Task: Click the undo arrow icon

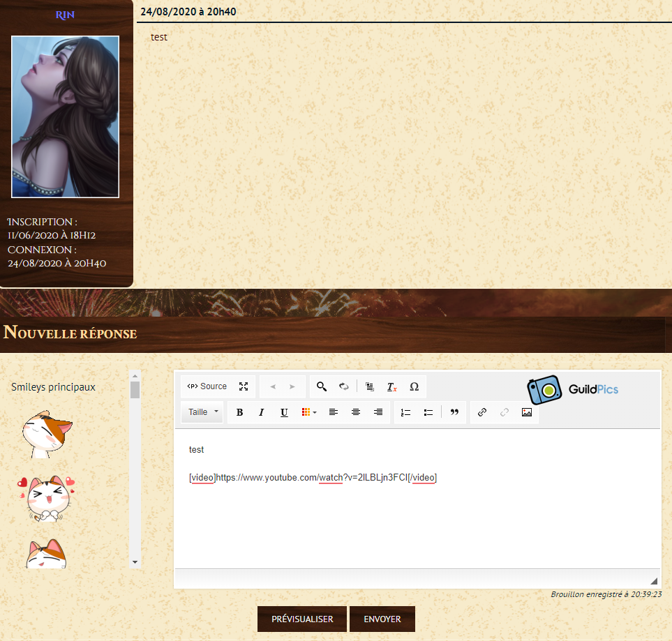Action: click(273, 386)
